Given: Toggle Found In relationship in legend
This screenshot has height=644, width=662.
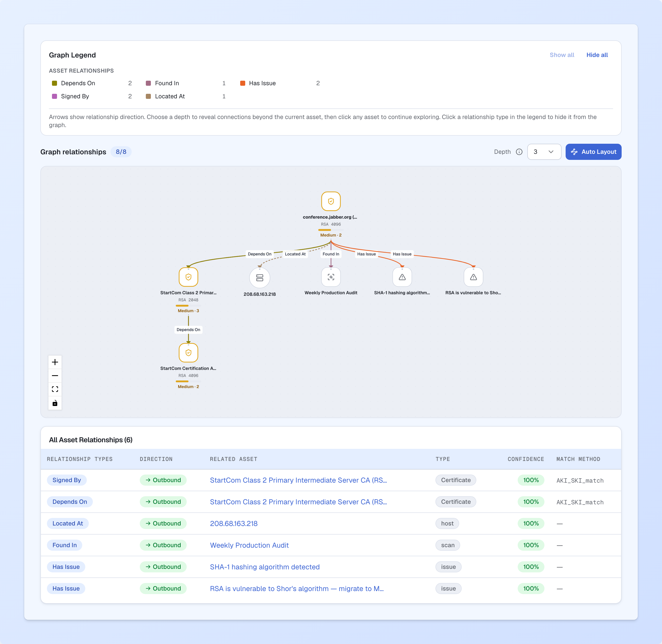Looking at the screenshot, I should tap(186, 83).
